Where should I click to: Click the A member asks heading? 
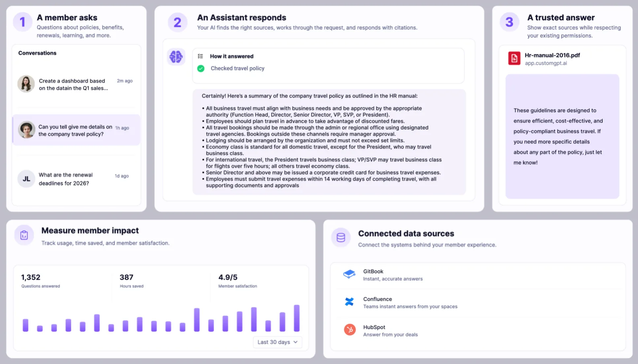point(67,18)
